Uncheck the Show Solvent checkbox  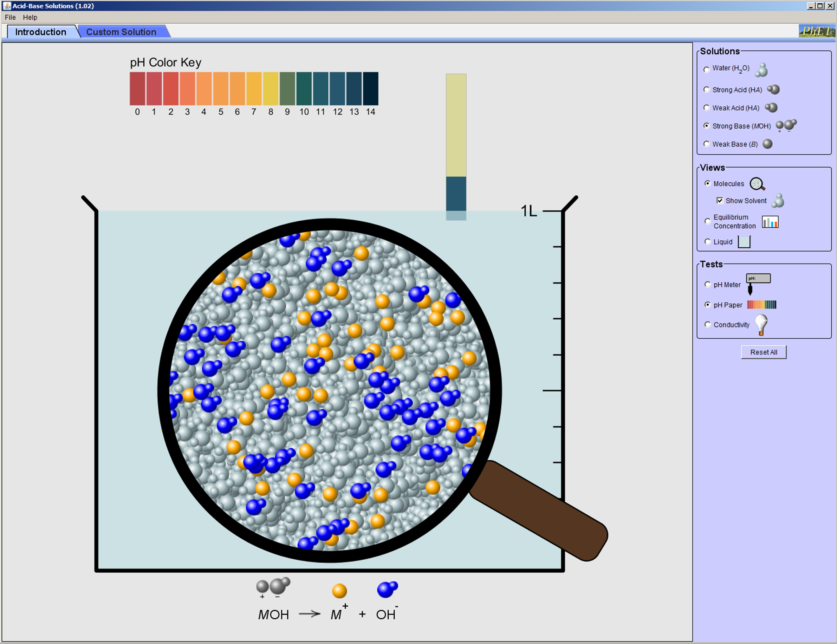[x=719, y=200]
